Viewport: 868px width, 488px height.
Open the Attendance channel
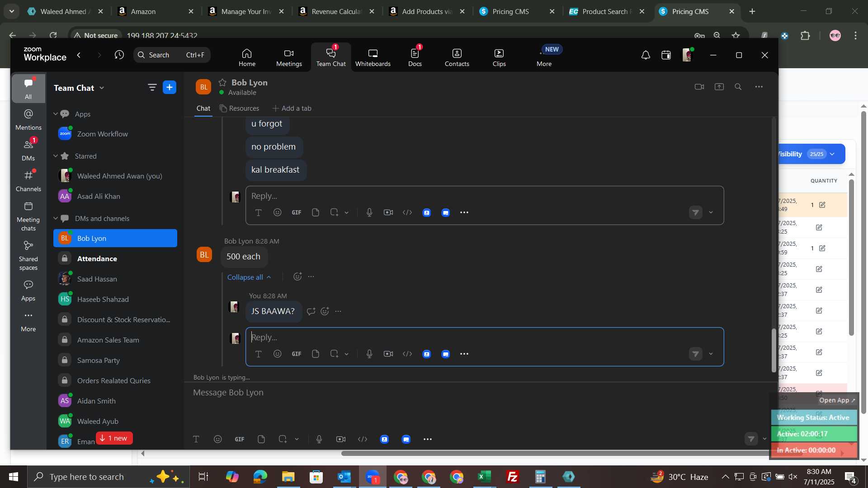(115, 258)
